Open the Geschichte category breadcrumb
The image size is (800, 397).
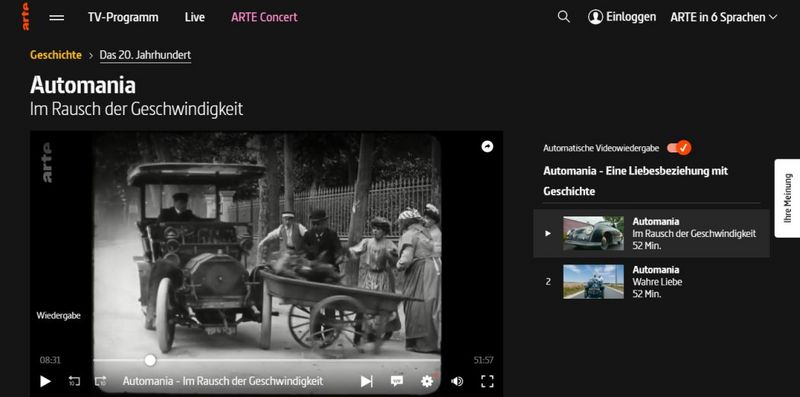[56, 55]
